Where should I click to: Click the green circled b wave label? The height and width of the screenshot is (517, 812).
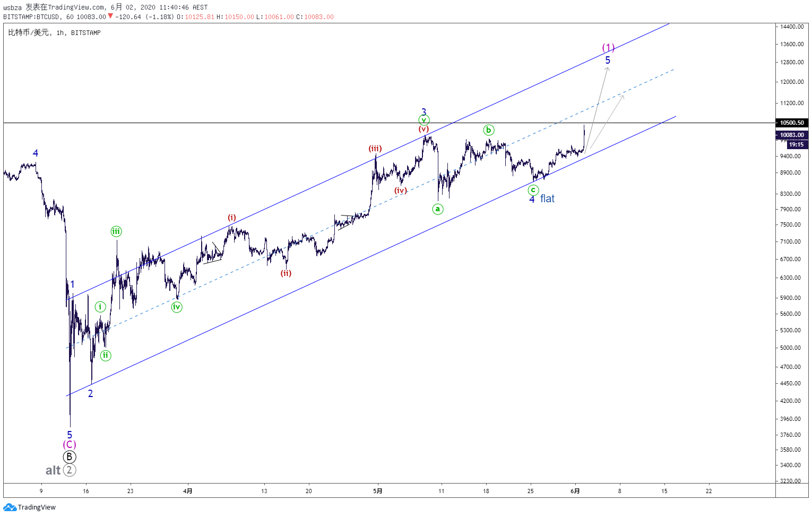[489, 130]
